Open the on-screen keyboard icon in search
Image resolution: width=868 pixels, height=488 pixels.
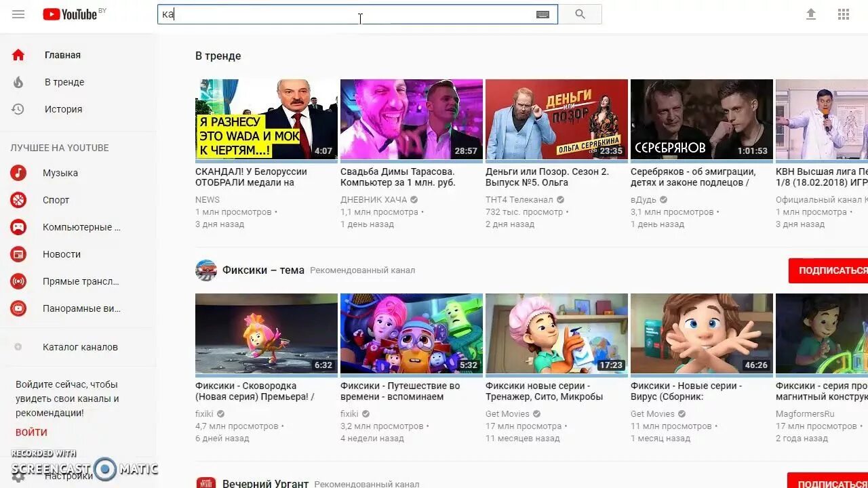coord(542,14)
